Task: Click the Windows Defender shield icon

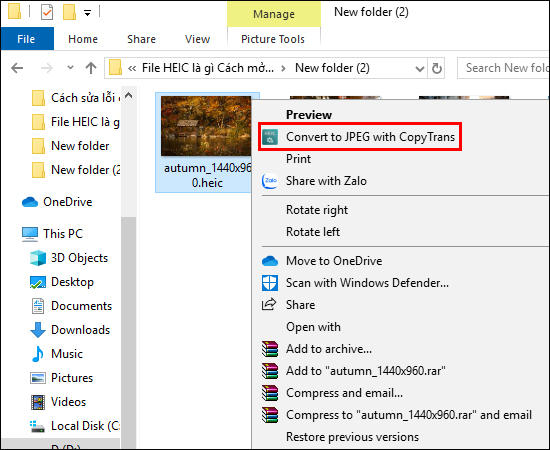Action: coord(270,283)
